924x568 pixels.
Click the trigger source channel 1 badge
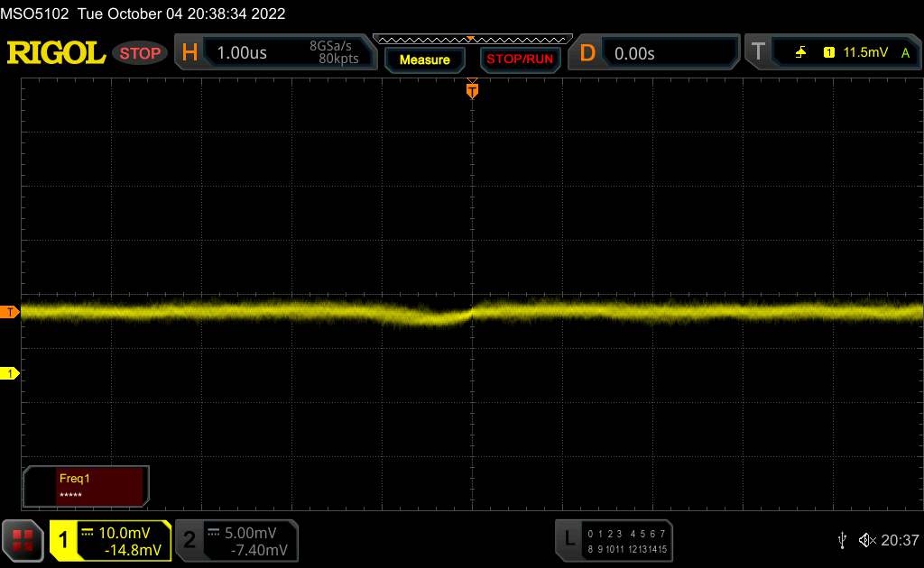coord(828,52)
